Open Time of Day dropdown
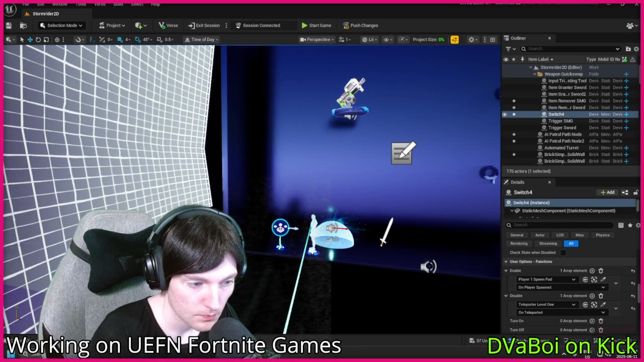The height and width of the screenshot is (362, 644). (x=200, y=39)
